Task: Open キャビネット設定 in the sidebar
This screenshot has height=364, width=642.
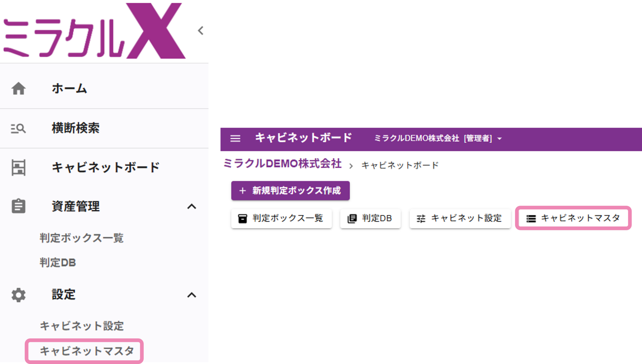Action: tap(82, 326)
